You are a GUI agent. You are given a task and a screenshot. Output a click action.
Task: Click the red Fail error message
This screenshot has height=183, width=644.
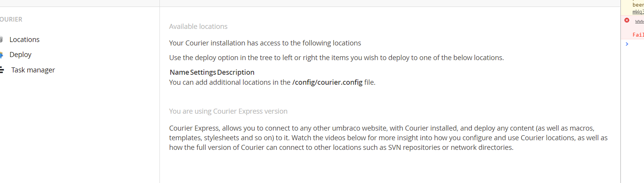click(638, 35)
